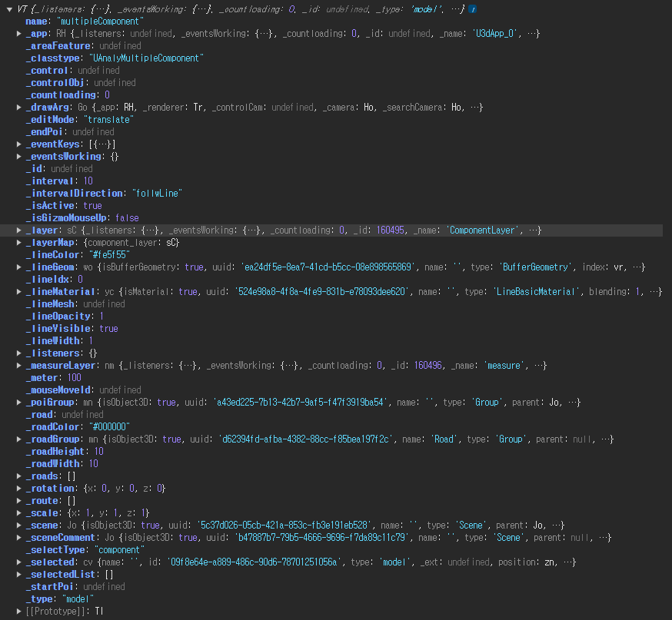Click the 'U3dApp_0' name string
This screenshot has height=620, width=672.
pos(496,33)
